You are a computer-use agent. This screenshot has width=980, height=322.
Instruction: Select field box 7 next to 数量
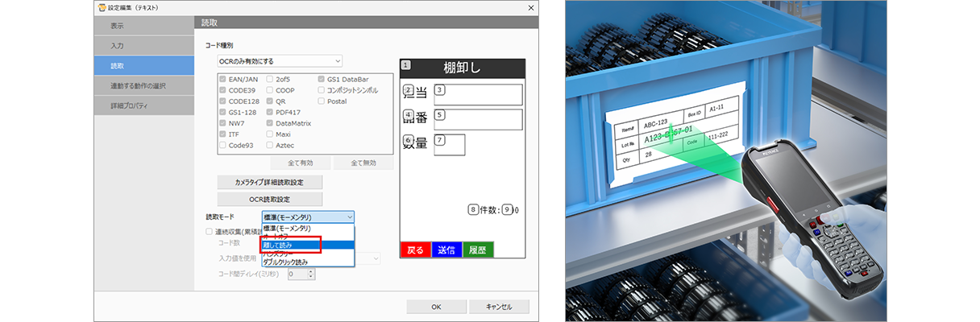450,145
